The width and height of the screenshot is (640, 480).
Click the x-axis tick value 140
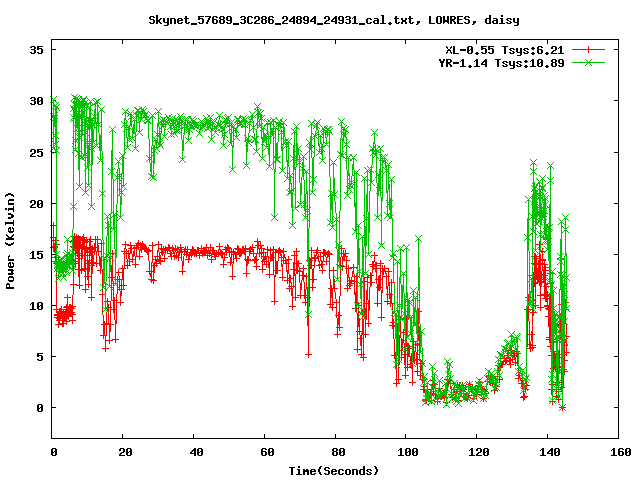click(550, 452)
